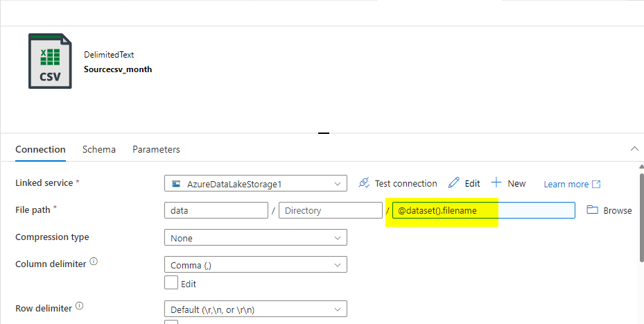Click the Test connection plug icon
Viewport: 644px width, 324px height.
click(364, 183)
